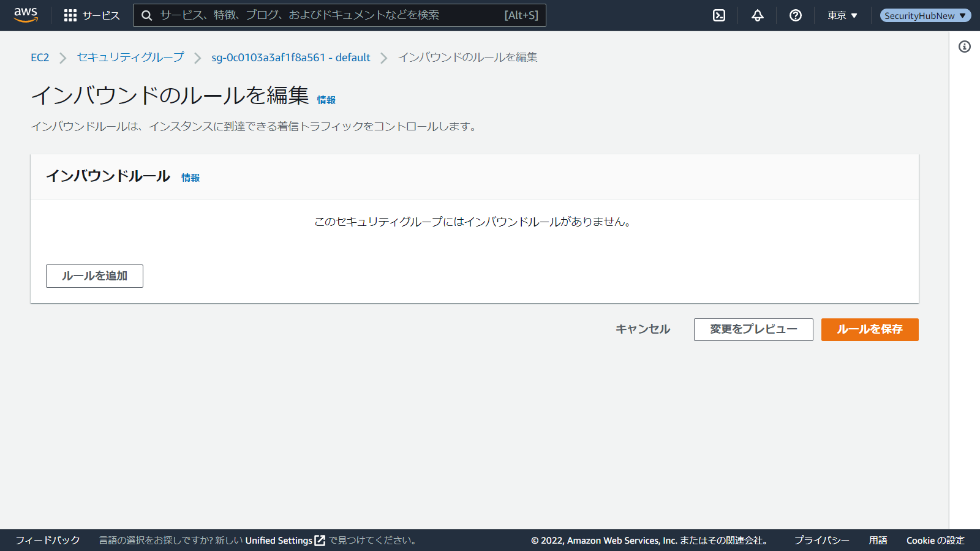This screenshot has height=551, width=980.
Task: Open sg-0c0103a3af1f8a561 - default breadcrumb
Action: pos(291,58)
